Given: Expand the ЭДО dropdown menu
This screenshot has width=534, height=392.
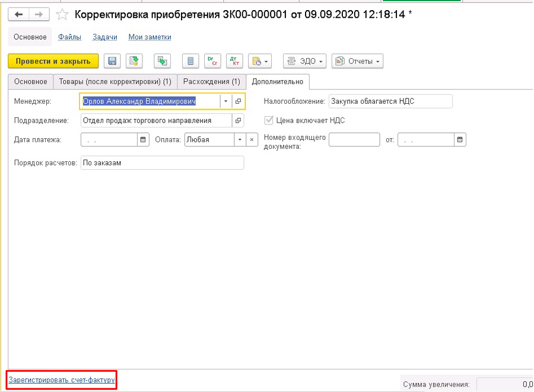Looking at the screenshot, I should [x=305, y=61].
